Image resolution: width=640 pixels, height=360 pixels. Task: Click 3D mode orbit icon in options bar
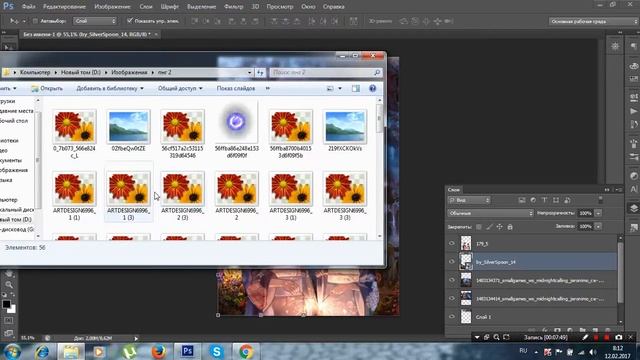tap(403, 21)
